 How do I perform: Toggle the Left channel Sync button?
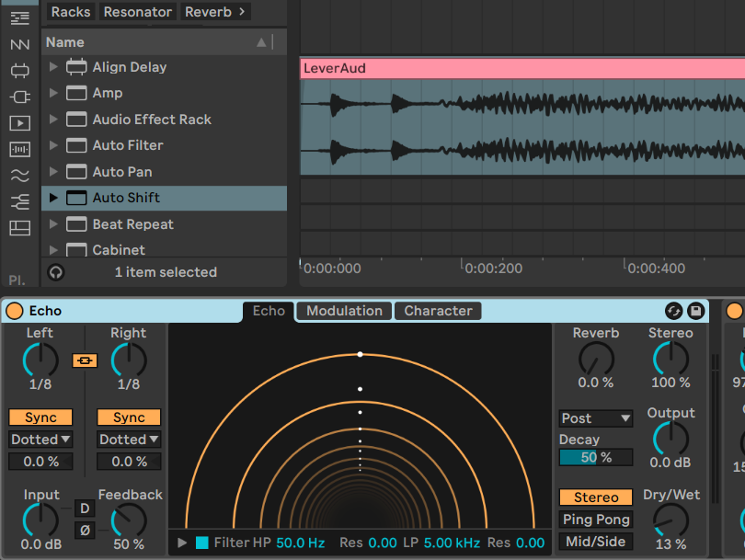click(40, 417)
